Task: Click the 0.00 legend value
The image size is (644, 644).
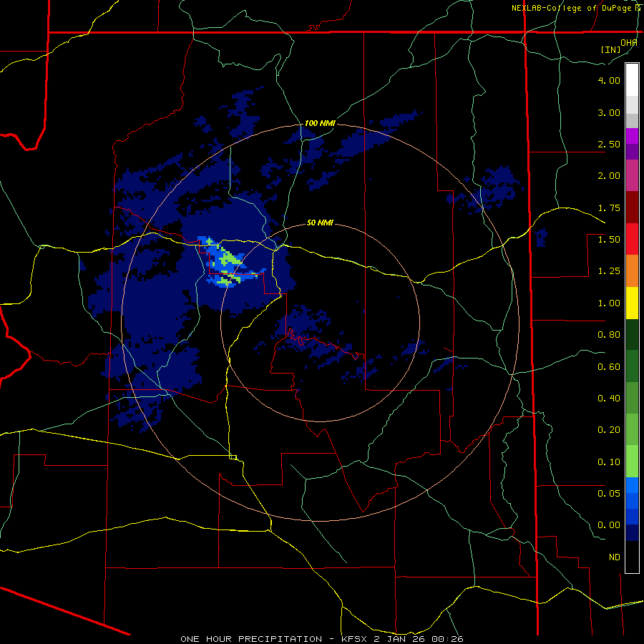Action: (609, 525)
